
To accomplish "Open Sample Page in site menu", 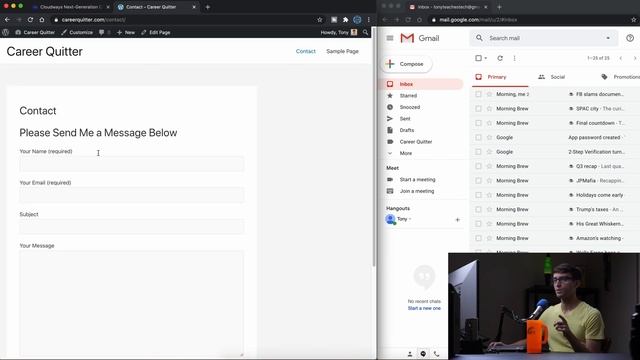I will (x=342, y=51).
